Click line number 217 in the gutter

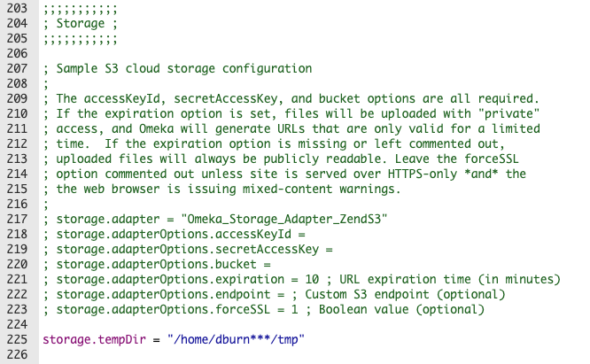[17, 219]
